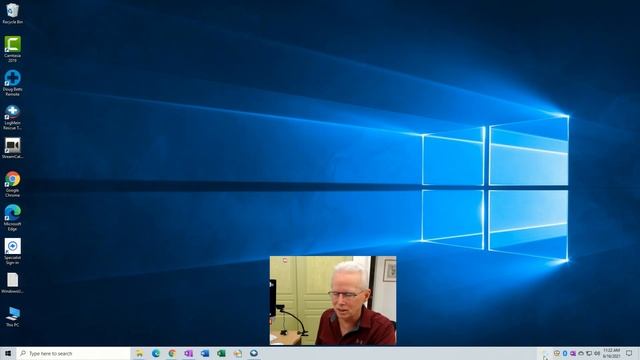Open the round blue app at taskbar icons' end
Image resolution: width=640 pixels, height=360 pixels.
(253, 353)
